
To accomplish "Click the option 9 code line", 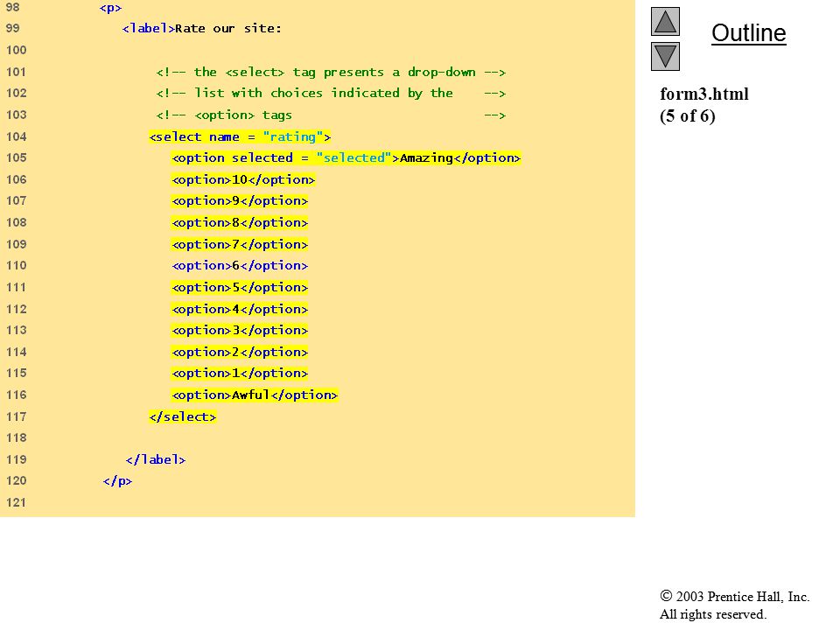I will 240,201.
